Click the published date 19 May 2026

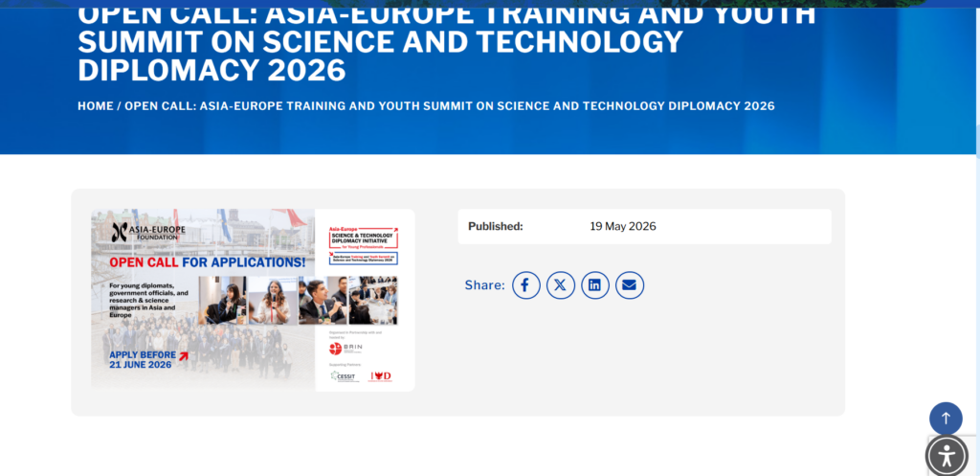(622, 226)
